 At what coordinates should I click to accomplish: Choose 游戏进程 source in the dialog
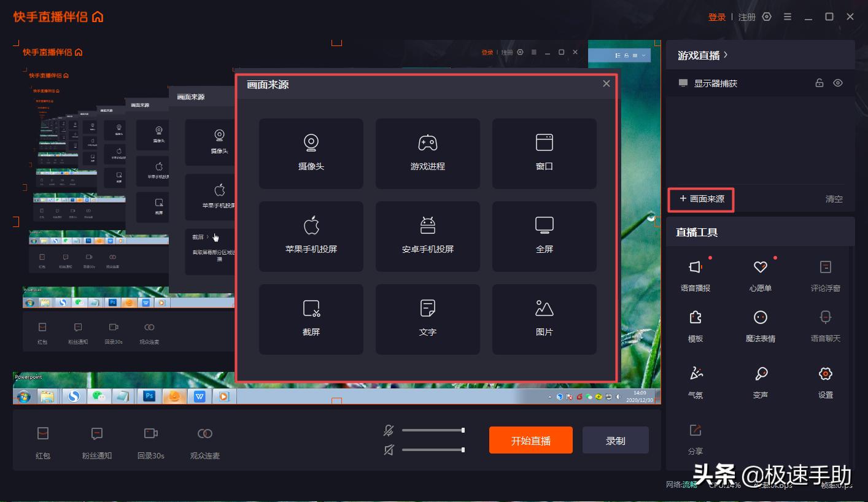[427, 153]
